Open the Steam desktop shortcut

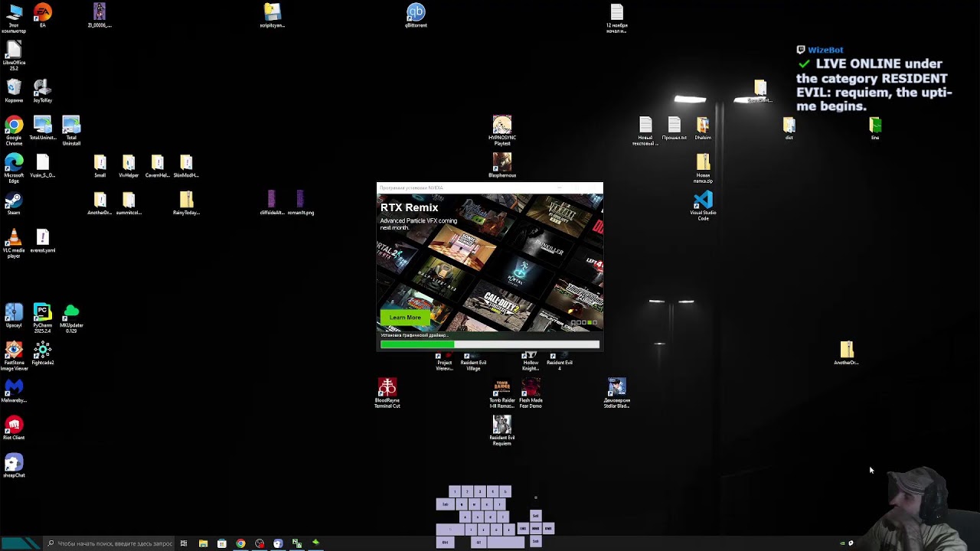tap(14, 203)
